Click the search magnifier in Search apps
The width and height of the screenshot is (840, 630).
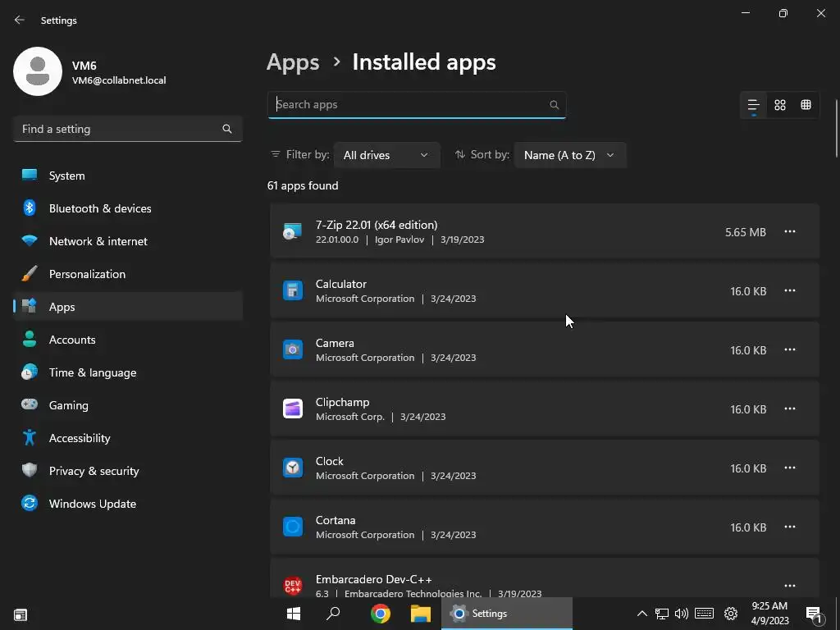pos(554,105)
